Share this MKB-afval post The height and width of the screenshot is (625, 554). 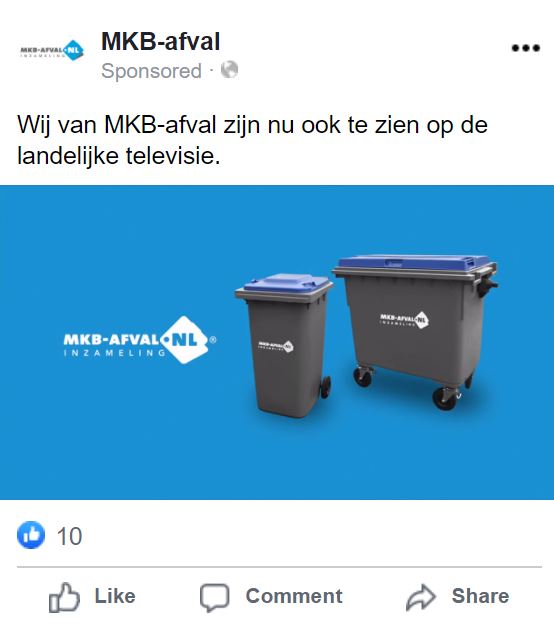(457, 597)
